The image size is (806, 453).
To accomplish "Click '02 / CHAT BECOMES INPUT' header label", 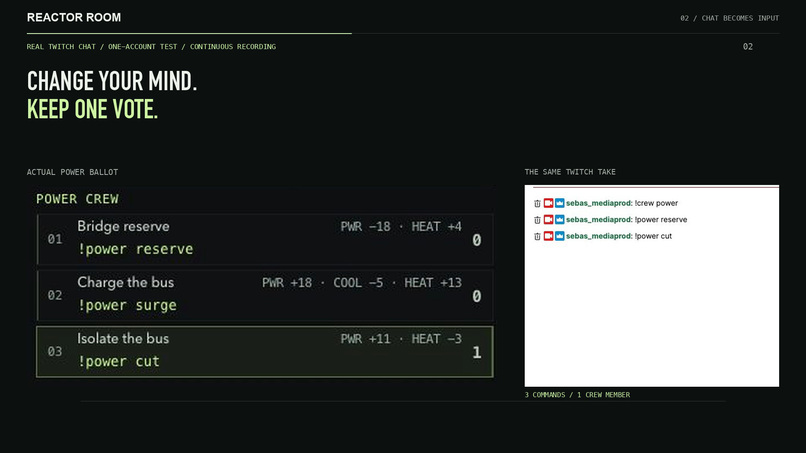I will 729,18.
